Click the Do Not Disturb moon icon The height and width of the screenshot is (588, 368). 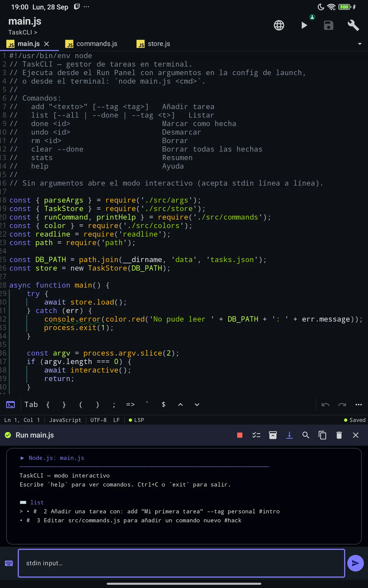[321, 7]
